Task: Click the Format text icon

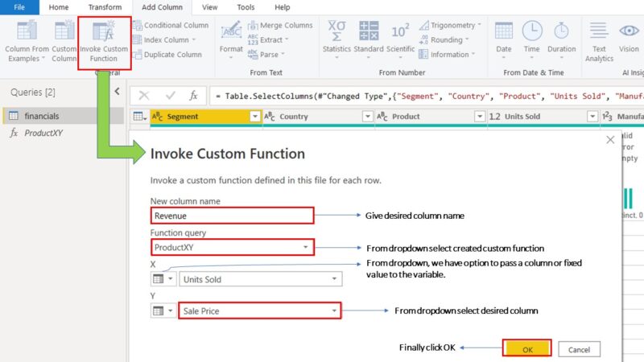Action: (231, 32)
